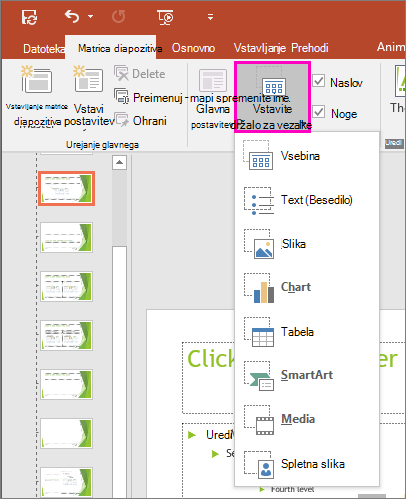Click the Ohrani preserve button
Image resolution: width=406 pixels, height=499 pixels.
coord(140,121)
